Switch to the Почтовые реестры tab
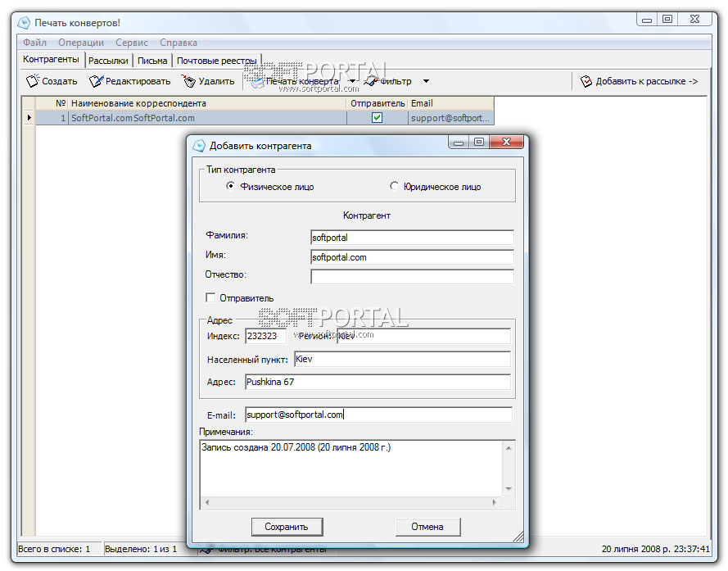The width and height of the screenshot is (728, 571). coord(216,61)
